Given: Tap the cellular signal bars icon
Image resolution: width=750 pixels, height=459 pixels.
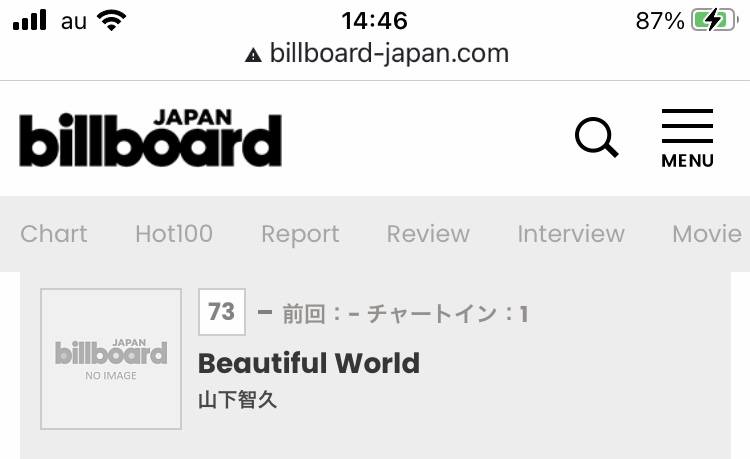Looking at the screenshot, I should coord(30,20).
